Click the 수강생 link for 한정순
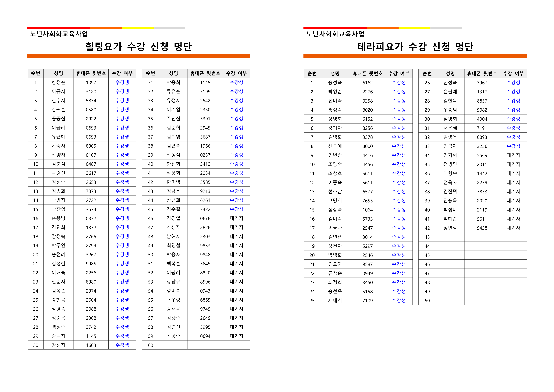Image resolution: width=554 pixels, height=392 pixels. point(122,82)
